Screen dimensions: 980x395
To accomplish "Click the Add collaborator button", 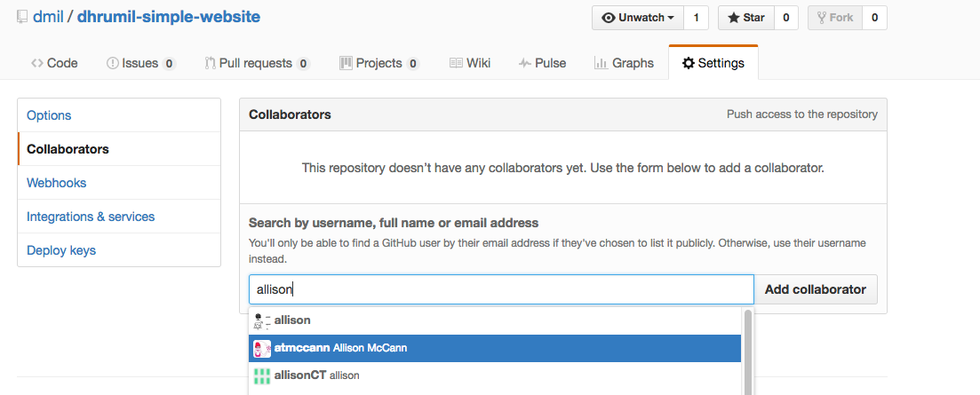I will pos(816,289).
